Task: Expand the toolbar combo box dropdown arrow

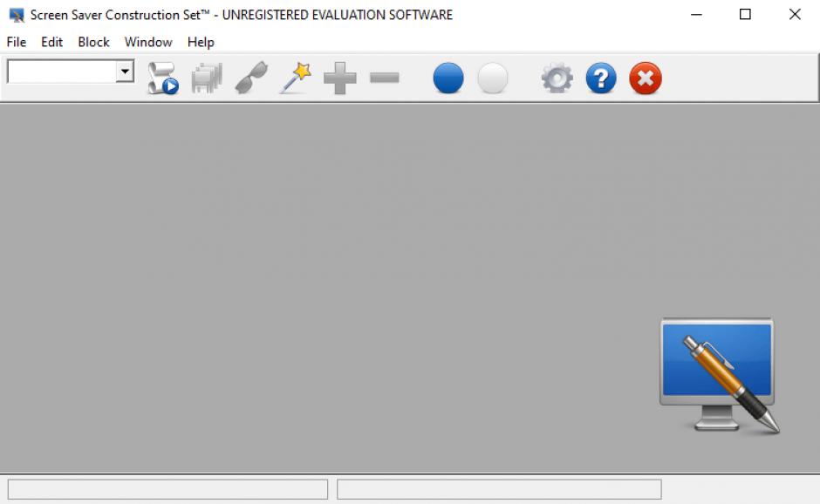Action: coord(125,72)
